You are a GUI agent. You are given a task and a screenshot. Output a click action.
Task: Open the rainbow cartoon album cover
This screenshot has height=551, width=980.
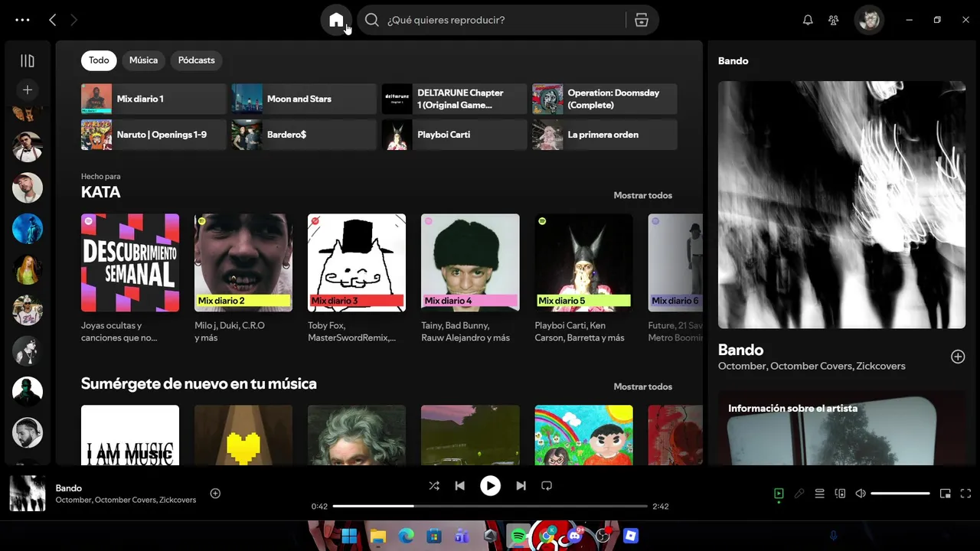[583, 435]
